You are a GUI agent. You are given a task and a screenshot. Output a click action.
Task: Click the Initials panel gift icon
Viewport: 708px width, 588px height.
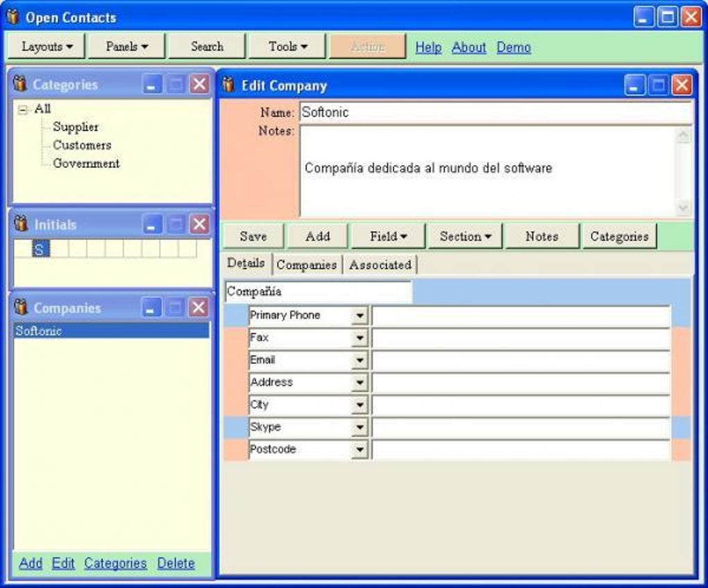[22, 224]
